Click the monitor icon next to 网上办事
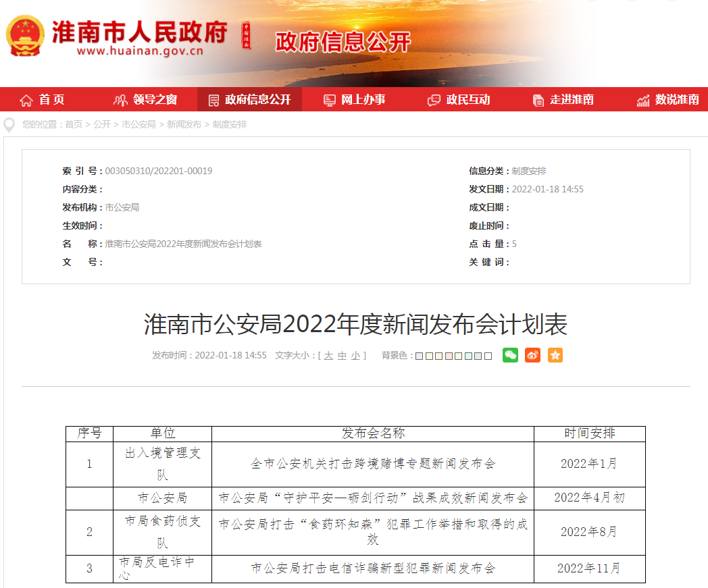This screenshot has height=588, width=708. coord(330,99)
